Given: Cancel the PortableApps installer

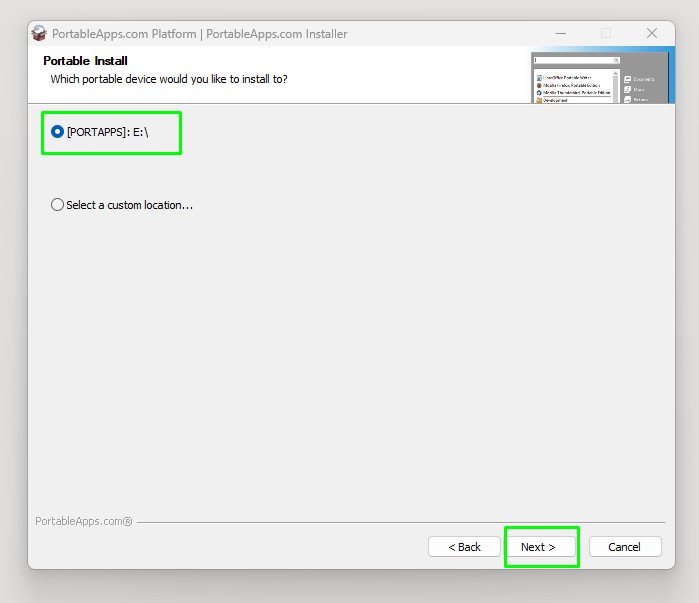Looking at the screenshot, I should 625,547.
